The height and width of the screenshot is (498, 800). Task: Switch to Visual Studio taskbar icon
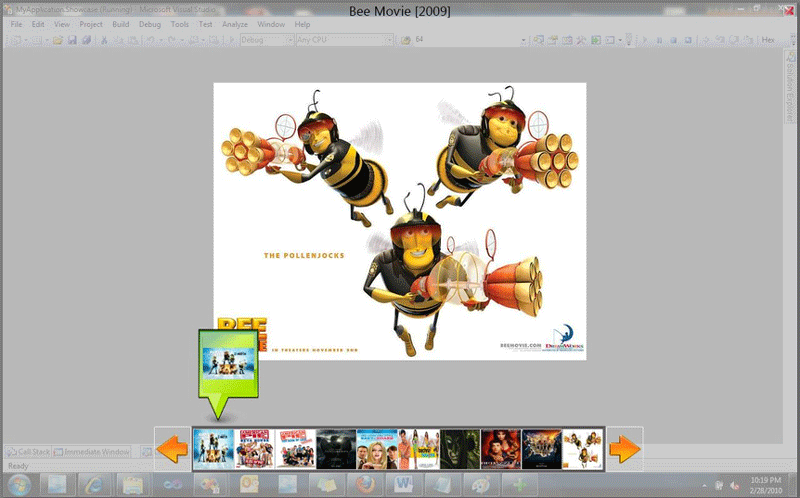172,485
